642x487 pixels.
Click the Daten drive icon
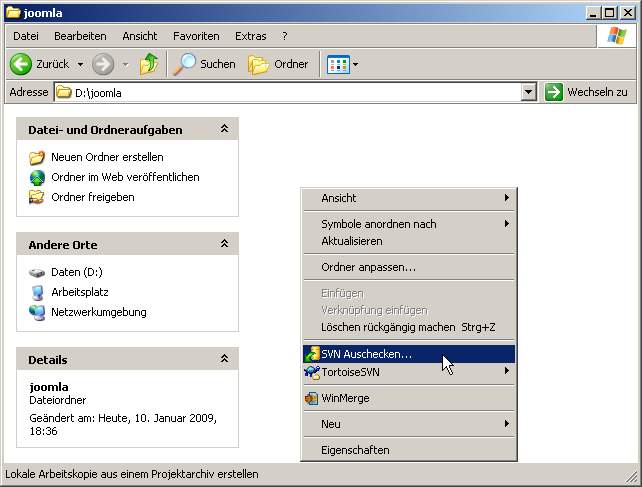[37, 272]
